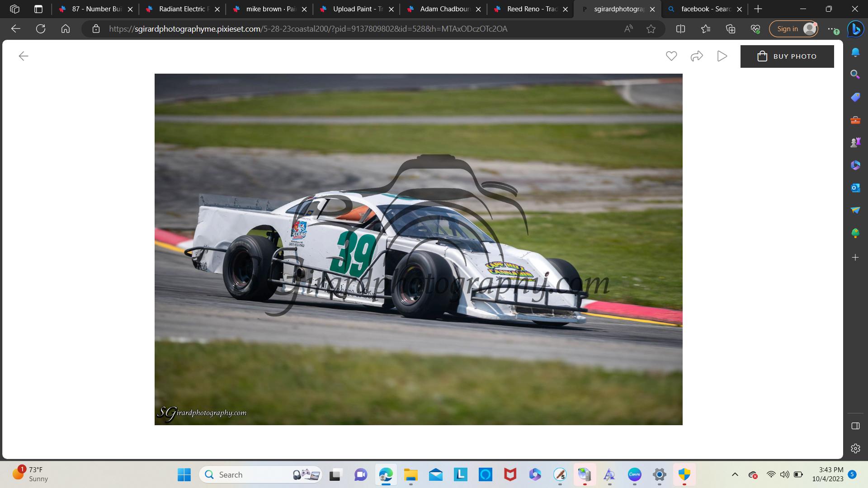Open the share photo options
This screenshot has width=868, height=488.
tap(697, 56)
